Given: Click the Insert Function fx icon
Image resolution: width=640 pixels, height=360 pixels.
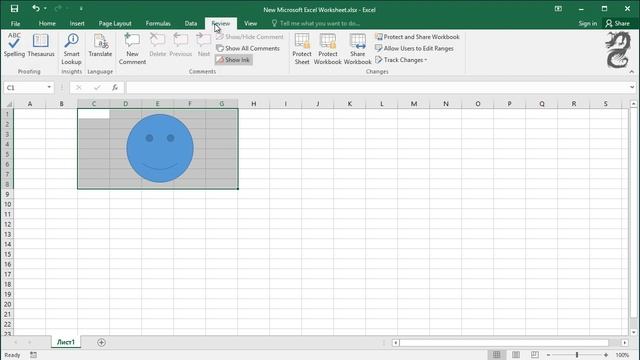Looking at the screenshot, I should click(115, 87).
